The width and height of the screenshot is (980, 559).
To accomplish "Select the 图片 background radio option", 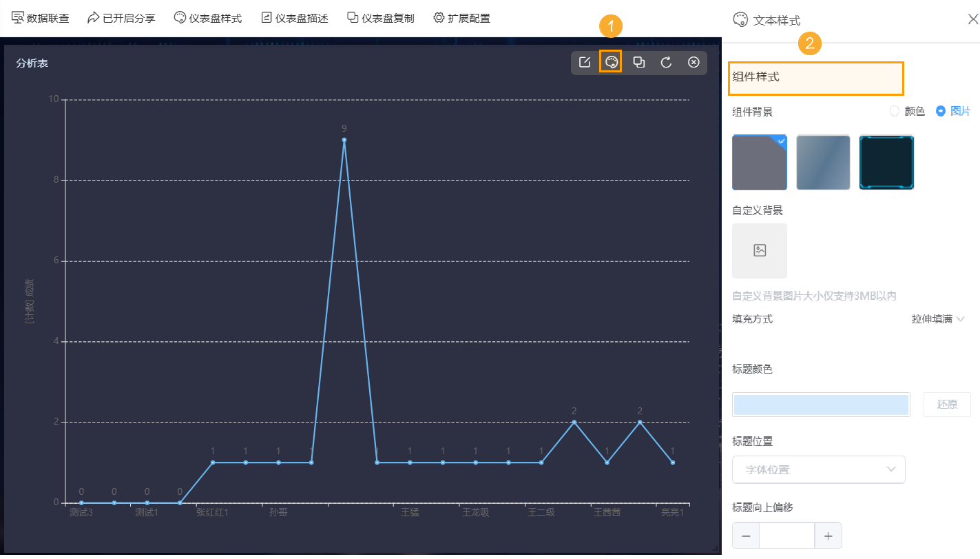I will tap(940, 111).
